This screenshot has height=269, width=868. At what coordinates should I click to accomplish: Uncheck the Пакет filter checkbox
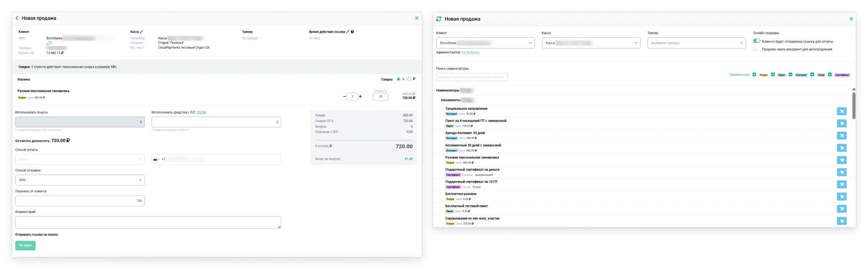773,75
